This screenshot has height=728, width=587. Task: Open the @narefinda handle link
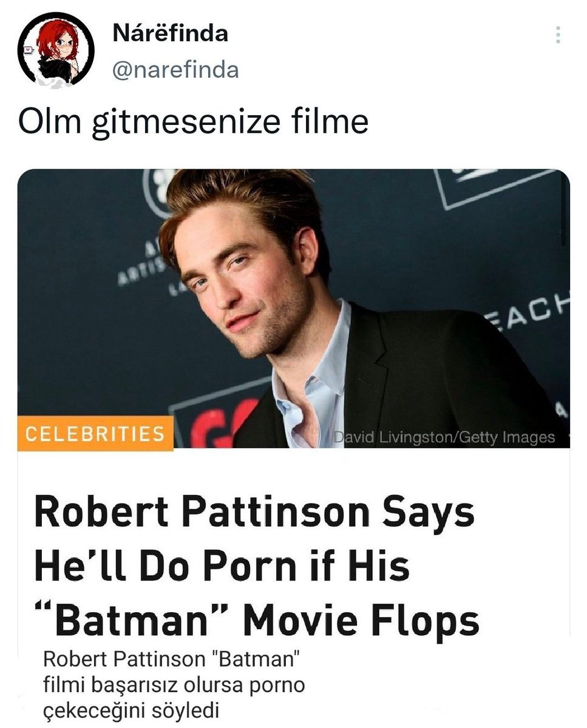click(175, 70)
